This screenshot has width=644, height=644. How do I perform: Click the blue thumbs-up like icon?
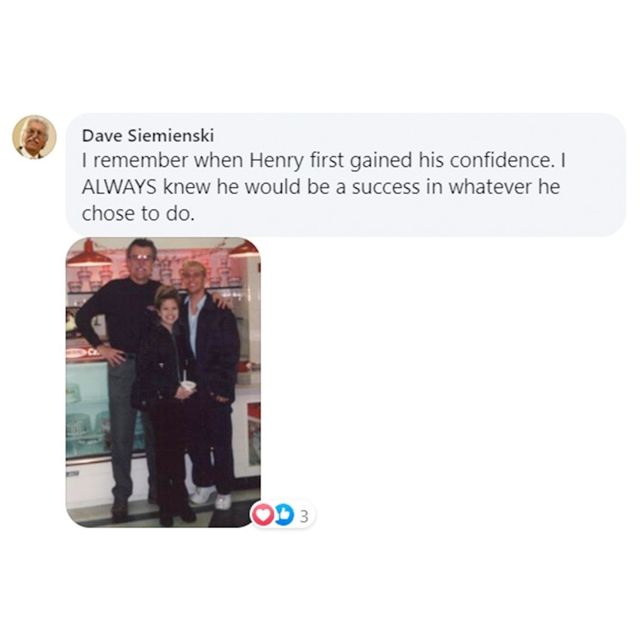tap(284, 515)
